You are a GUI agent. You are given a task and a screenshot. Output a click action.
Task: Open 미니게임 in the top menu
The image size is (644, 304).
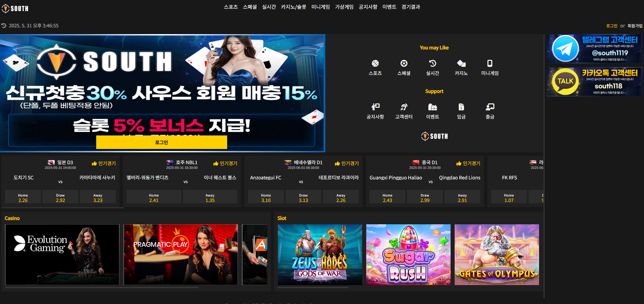[x=321, y=7]
